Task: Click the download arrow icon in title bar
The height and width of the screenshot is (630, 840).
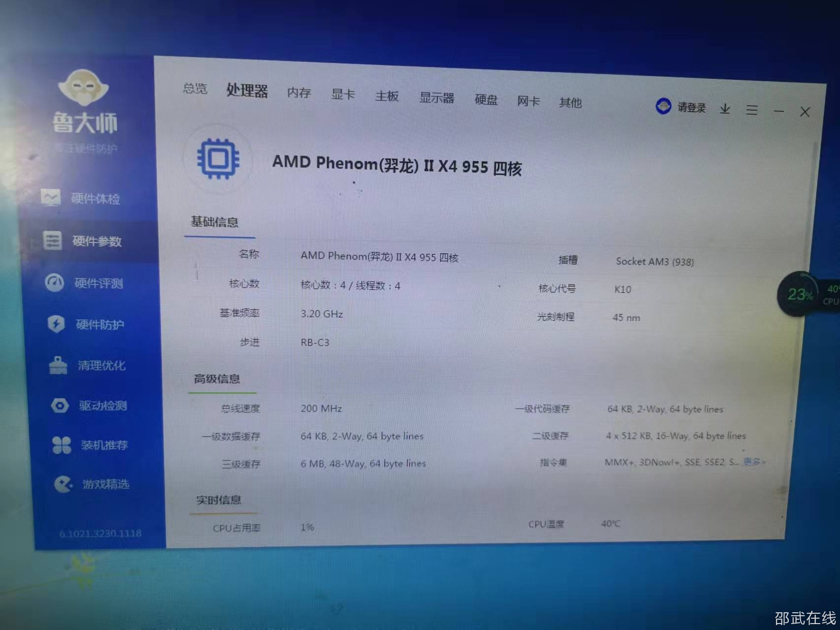Action: pos(724,109)
